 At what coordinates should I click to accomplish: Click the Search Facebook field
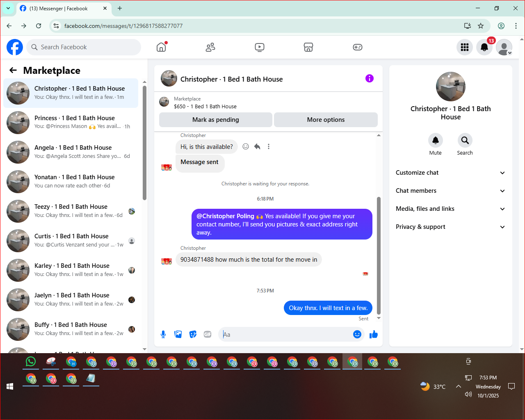coord(84,47)
